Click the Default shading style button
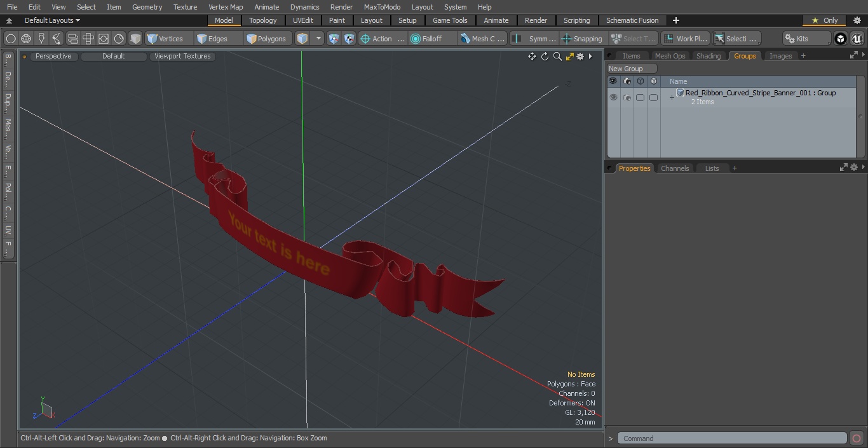The width and height of the screenshot is (868, 448). coord(113,56)
